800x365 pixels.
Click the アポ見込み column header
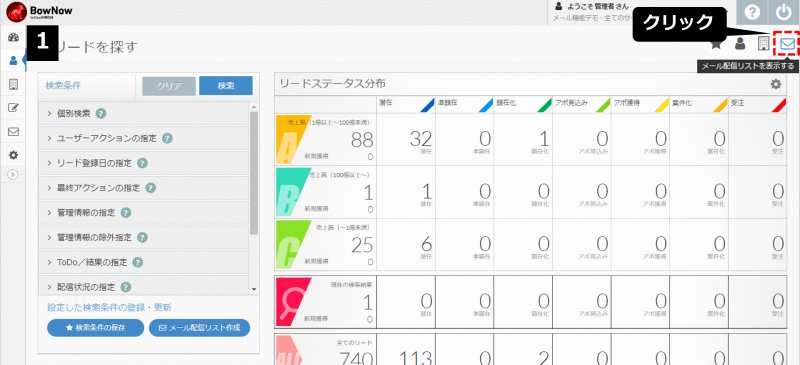(x=582, y=104)
